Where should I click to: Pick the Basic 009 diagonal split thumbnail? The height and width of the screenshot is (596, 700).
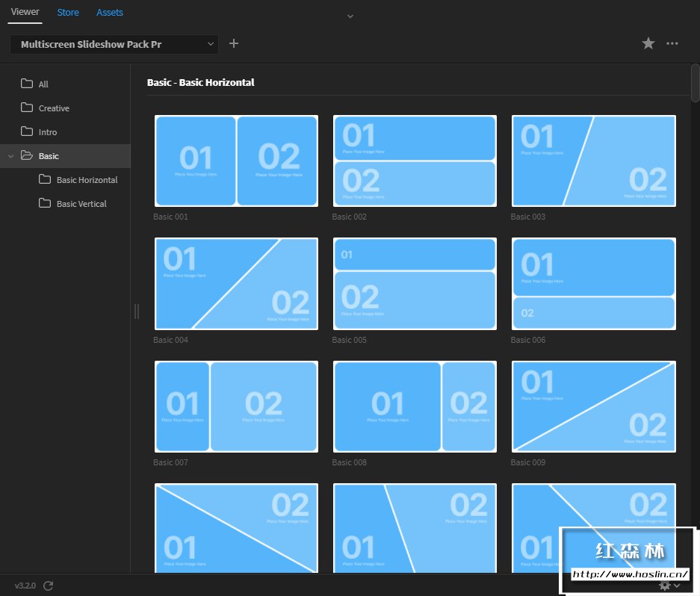(593, 407)
